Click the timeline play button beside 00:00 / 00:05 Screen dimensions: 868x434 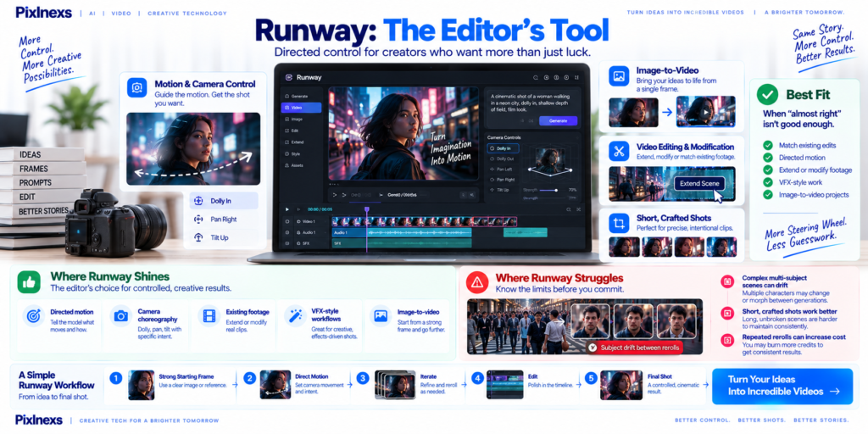point(287,209)
